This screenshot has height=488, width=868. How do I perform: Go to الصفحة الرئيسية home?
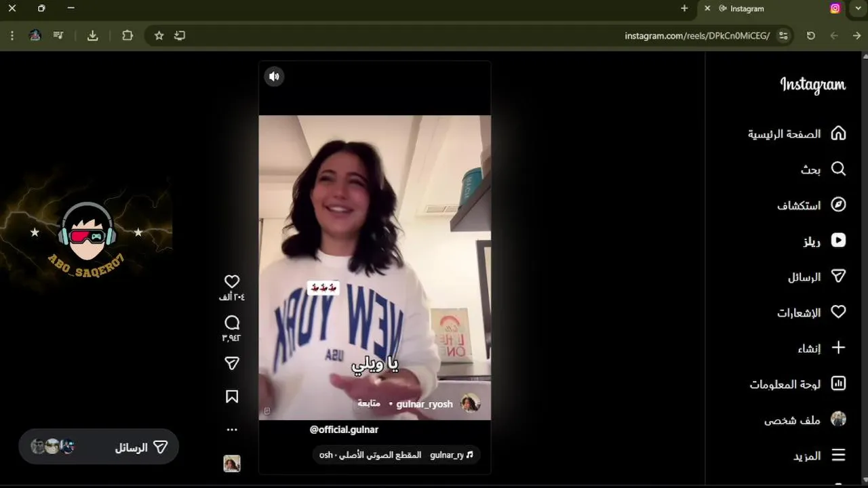click(797, 134)
